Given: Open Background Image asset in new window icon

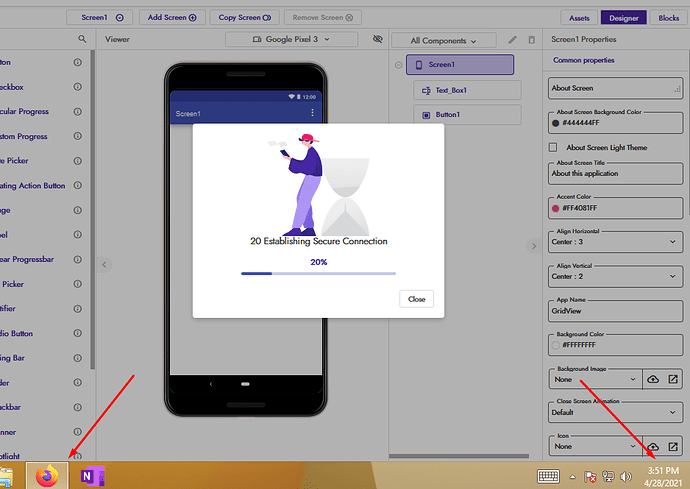Looking at the screenshot, I should click(x=673, y=379).
